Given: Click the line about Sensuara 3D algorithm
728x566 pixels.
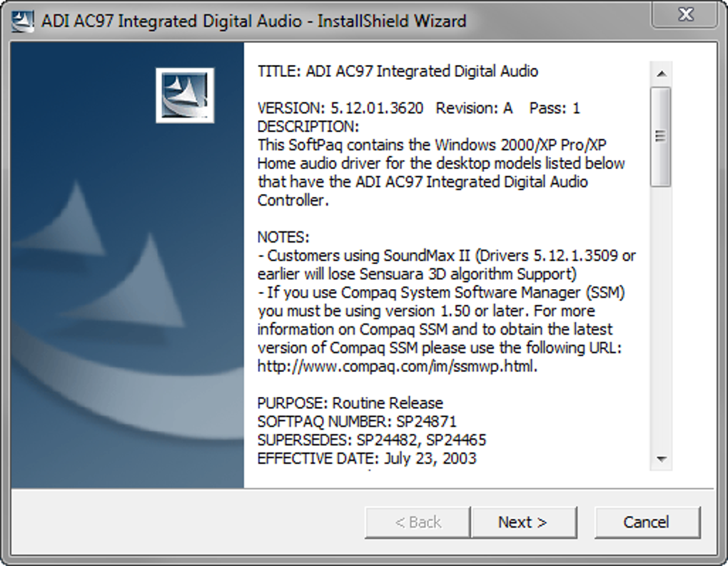Looking at the screenshot, I should point(417,274).
